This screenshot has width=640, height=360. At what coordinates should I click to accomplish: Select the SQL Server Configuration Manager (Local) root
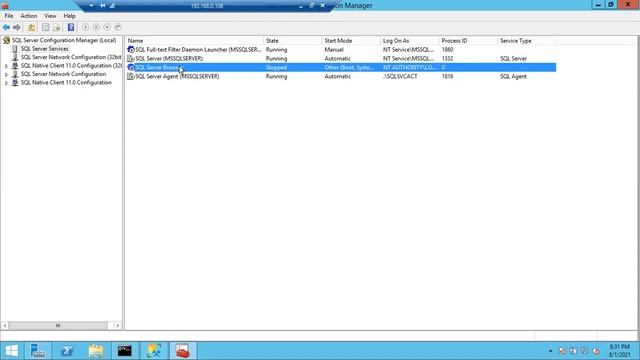(x=64, y=40)
